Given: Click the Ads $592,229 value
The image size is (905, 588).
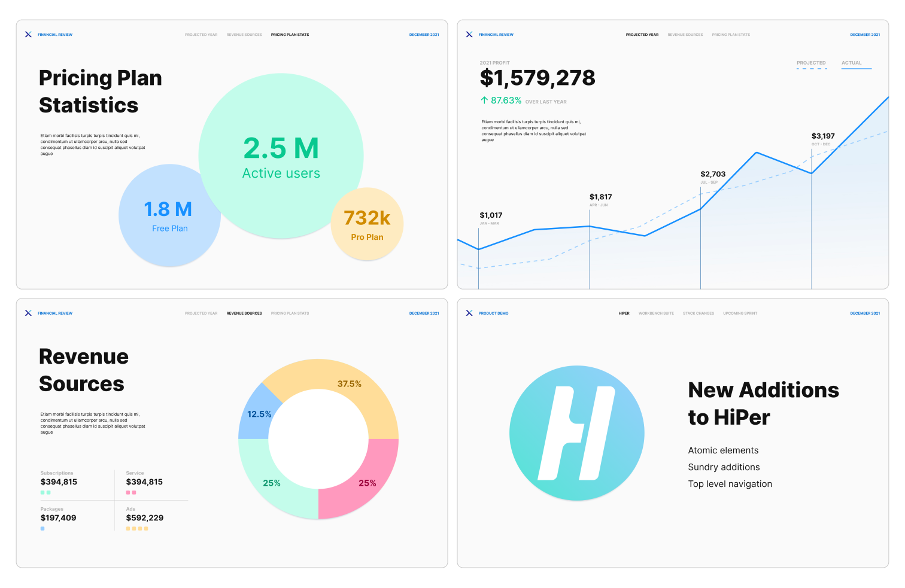Looking at the screenshot, I should [144, 518].
